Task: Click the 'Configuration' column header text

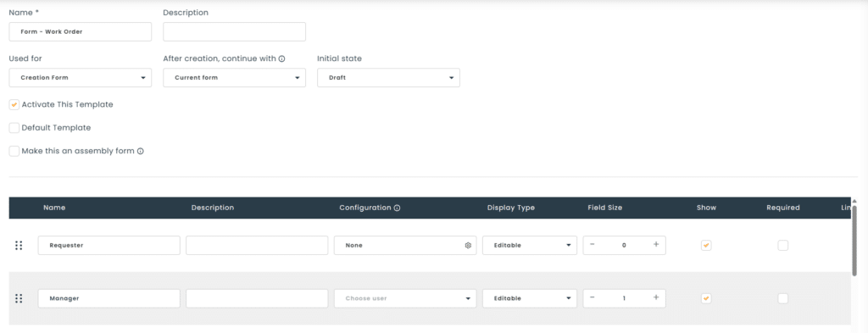Action: [364, 208]
